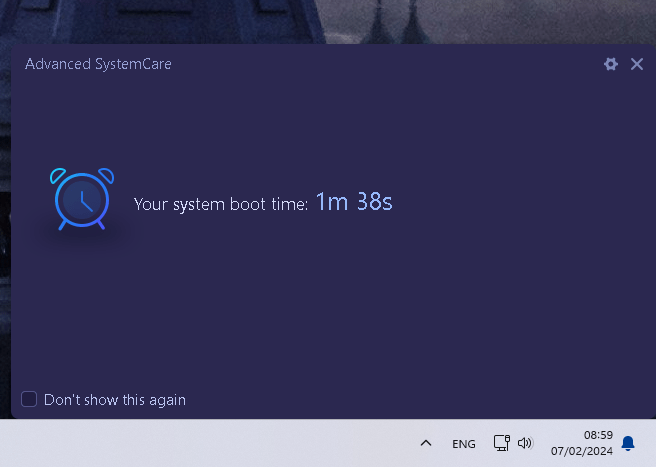Close the Advanced SystemCare popup

[x=637, y=64]
